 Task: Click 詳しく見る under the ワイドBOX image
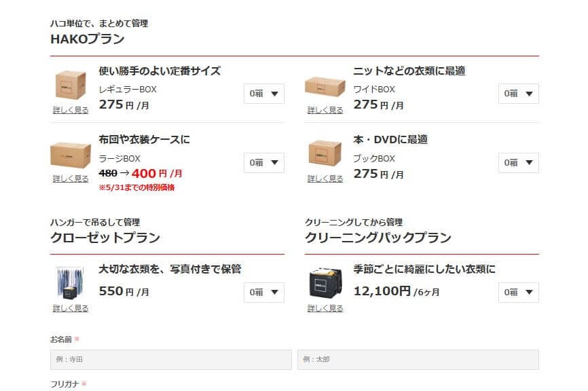click(x=325, y=110)
